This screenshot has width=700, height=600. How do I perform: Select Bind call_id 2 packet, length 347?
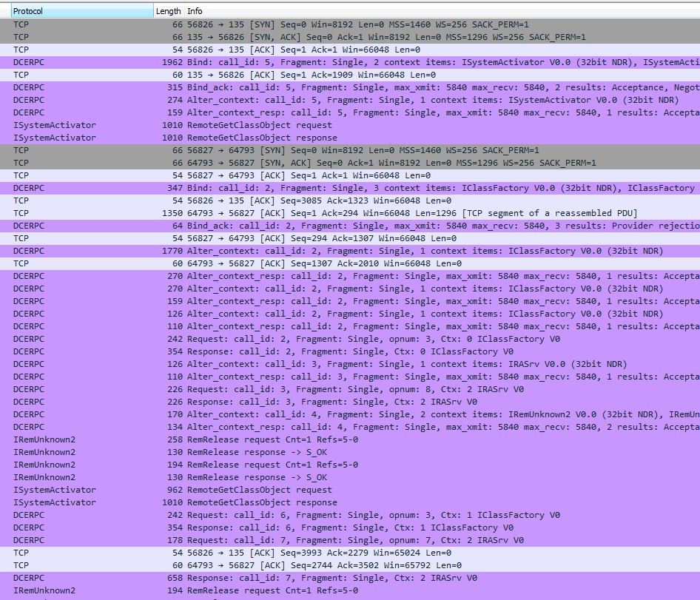tap(350, 188)
